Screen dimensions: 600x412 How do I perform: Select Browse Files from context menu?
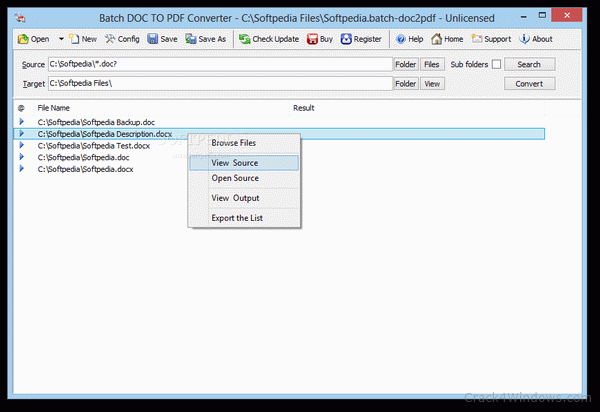[233, 142]
